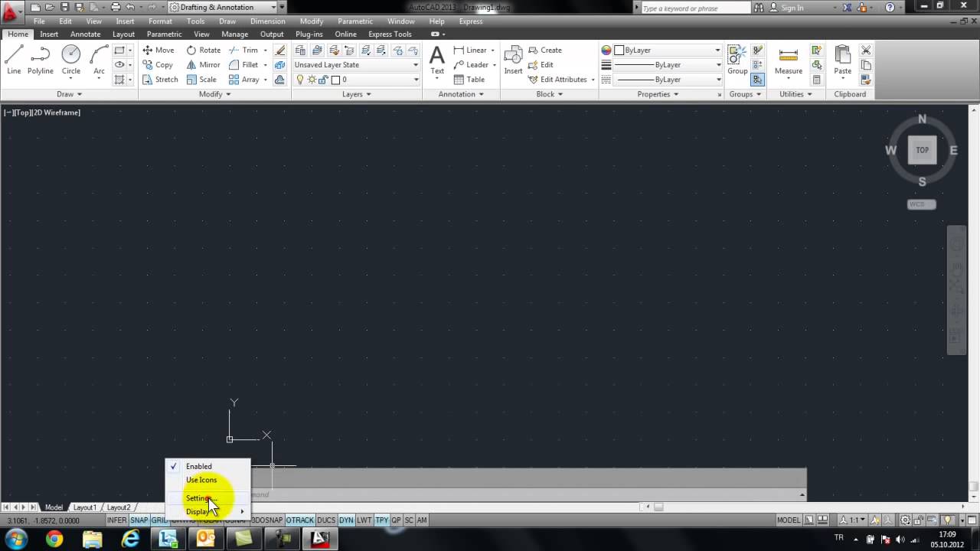Select the Arc tool

point(99,60)
